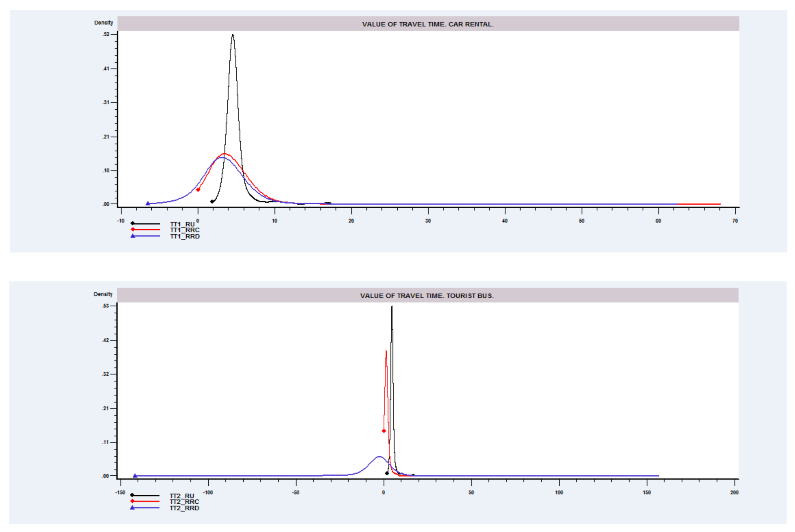This screenshot has height=532, width=795.
Task: Click the 'VALUE OF TRAVEL TIME. CAR RENTAL.' title
Action: click(428, 24)
